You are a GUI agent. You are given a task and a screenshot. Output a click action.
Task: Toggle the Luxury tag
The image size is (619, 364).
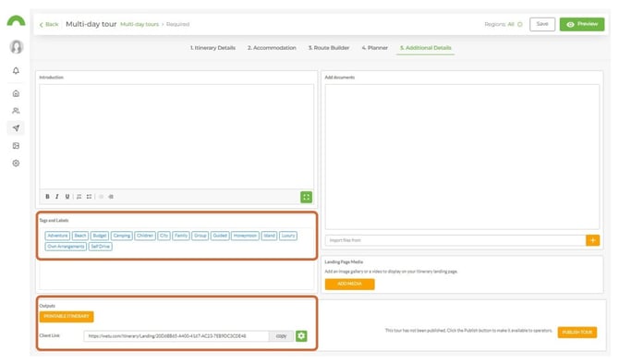click(288, 236)
